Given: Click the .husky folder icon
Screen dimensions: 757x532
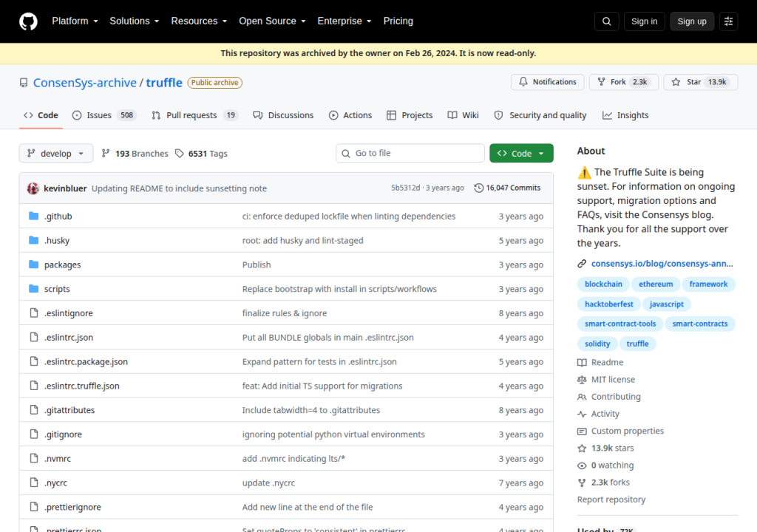Looking at the screenshot, I should tap(33, 240).
